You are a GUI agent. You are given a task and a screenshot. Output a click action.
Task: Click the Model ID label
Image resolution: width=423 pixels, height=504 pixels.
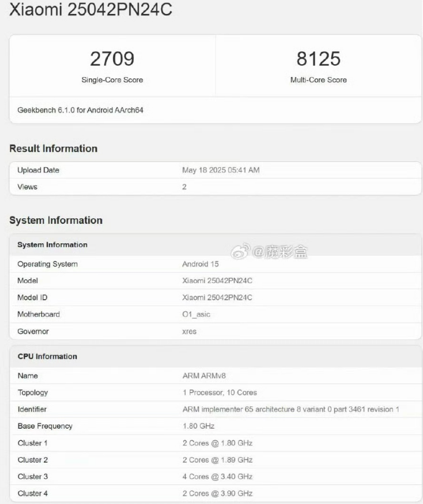point(32,297)
